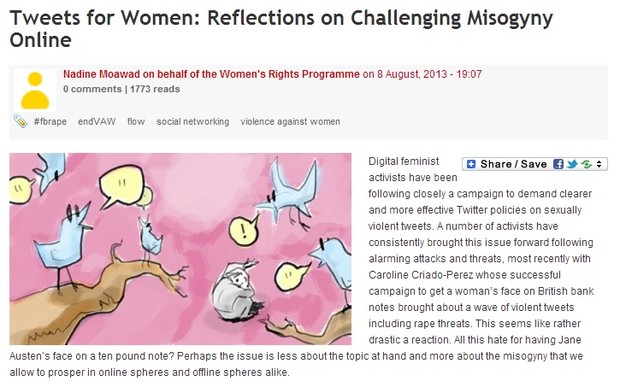Click the green share icon in Share bar
Viewport: 620px width, 387px height.
pos(587,164)
